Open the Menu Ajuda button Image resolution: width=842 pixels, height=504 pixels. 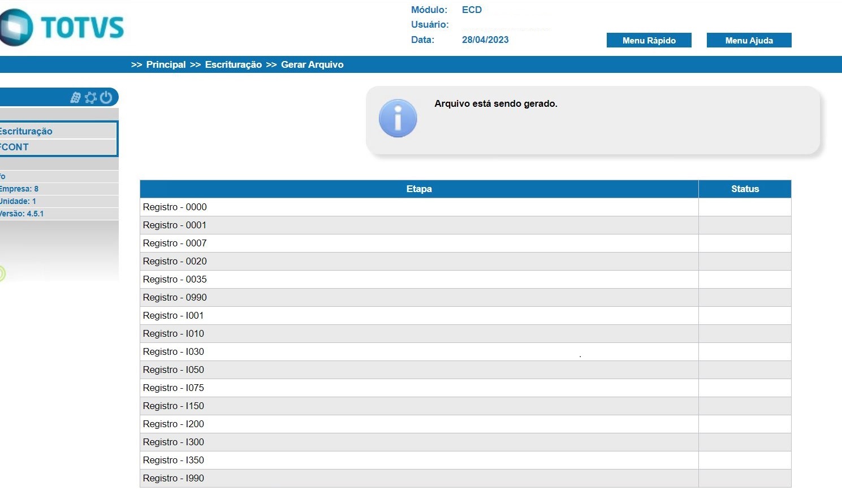(749, 40)
